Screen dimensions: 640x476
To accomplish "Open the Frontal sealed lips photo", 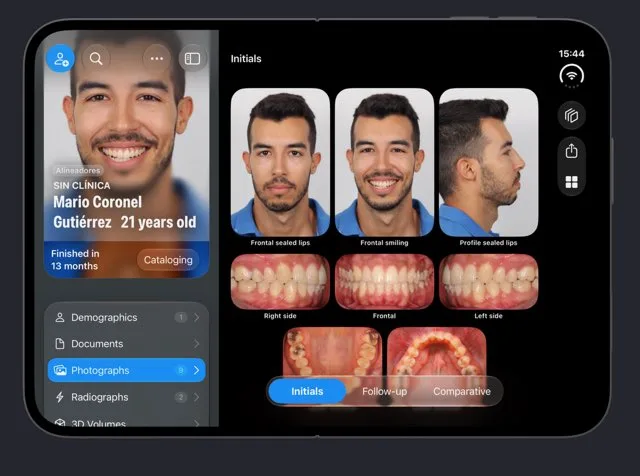I will [280, 162].
